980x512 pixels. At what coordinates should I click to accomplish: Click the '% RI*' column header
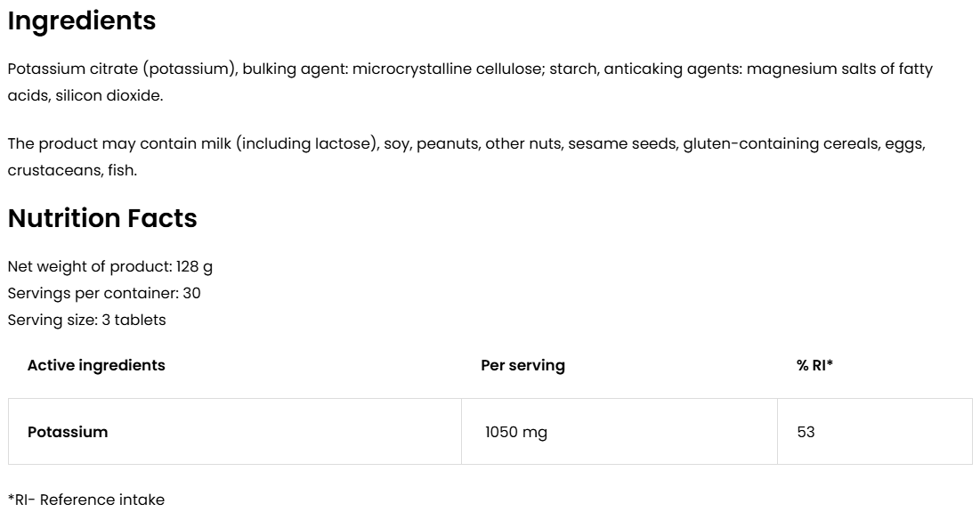pos(814,365)
